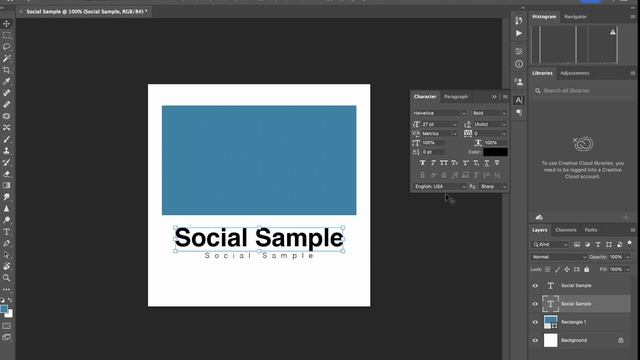
Task: Toggle Small Caps in Character panel
Action: (454, 163)
